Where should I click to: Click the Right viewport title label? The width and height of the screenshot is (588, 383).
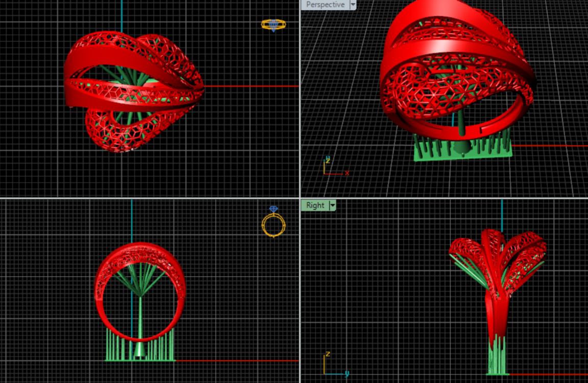coord(315,205)
